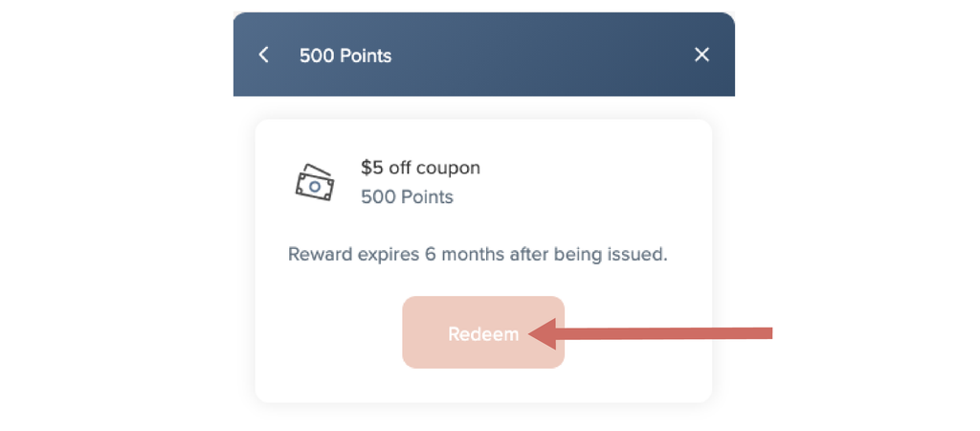This screenshot has height=431, width=980.
Task: Click the arrowhead next to Redeem
Action: point(543,333)
